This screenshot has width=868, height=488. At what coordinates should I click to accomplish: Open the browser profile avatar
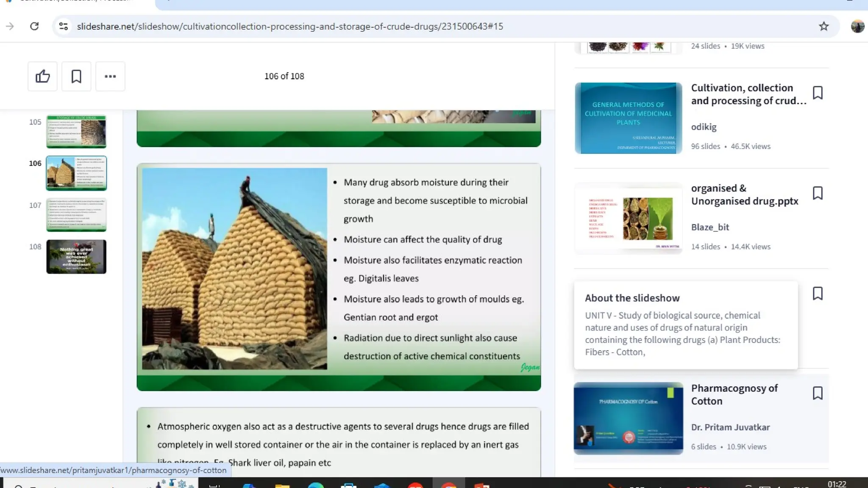coord(857,26)
